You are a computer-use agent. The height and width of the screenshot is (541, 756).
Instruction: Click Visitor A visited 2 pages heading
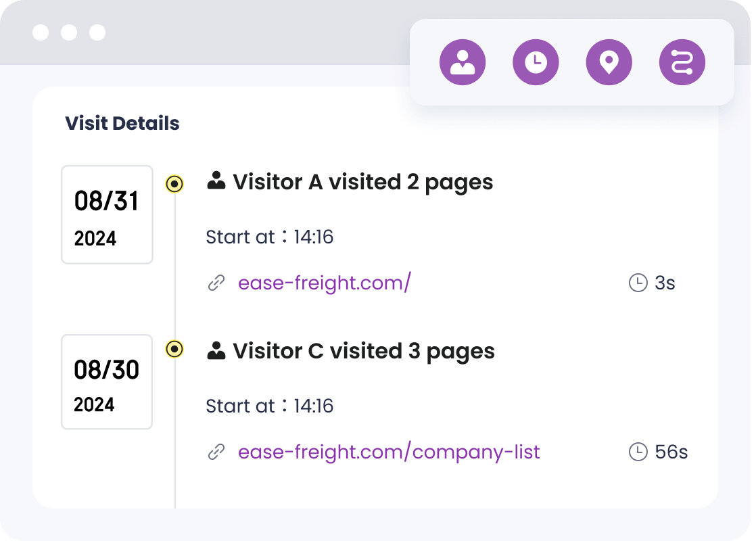[362, 182]
